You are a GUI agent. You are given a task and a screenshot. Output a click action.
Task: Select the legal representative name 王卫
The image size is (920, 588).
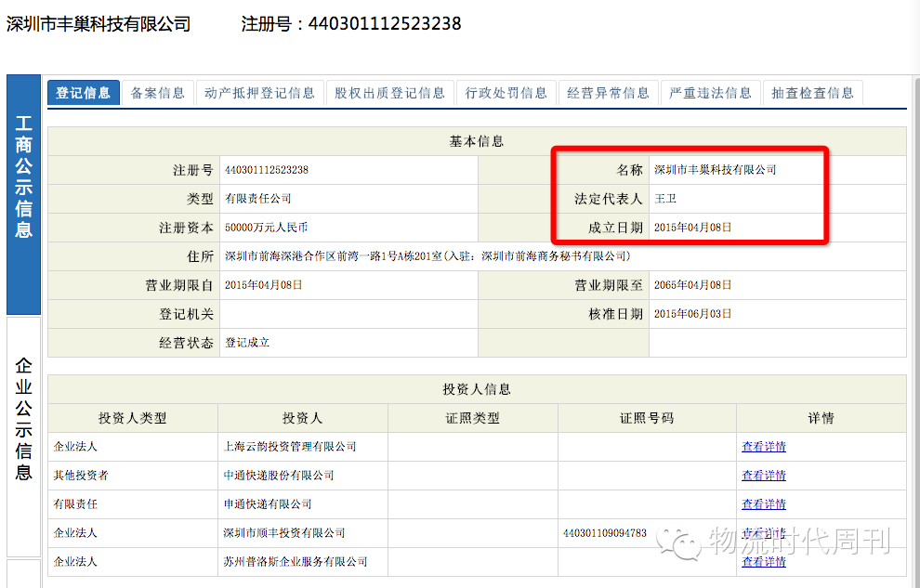(x=665, y=199)
